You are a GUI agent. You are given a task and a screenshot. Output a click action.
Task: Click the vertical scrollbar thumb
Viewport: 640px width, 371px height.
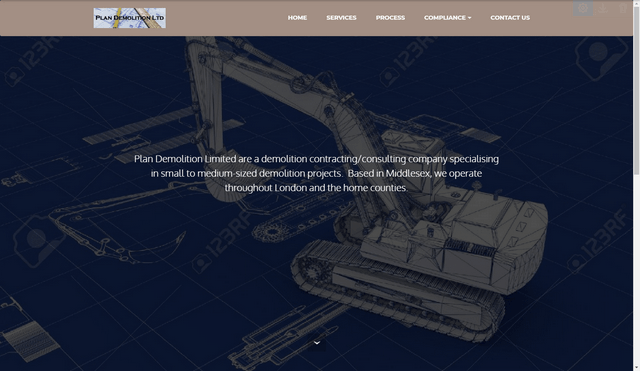point(636,91)
